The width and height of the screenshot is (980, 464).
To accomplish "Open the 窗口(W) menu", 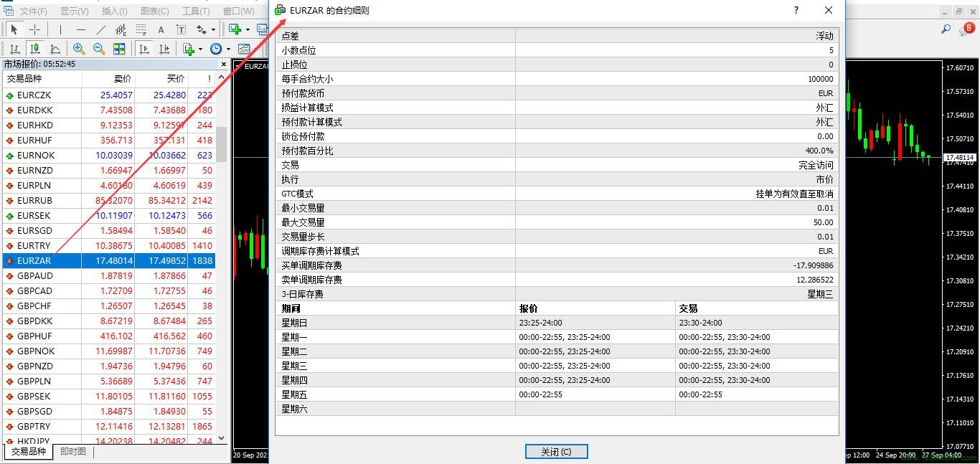I will (239, 11).
